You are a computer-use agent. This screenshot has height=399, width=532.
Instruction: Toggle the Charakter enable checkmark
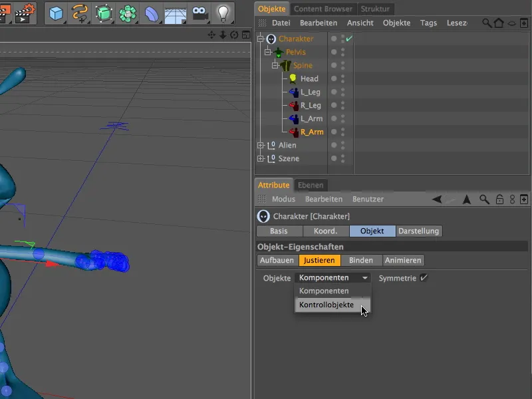pos(349,39)
